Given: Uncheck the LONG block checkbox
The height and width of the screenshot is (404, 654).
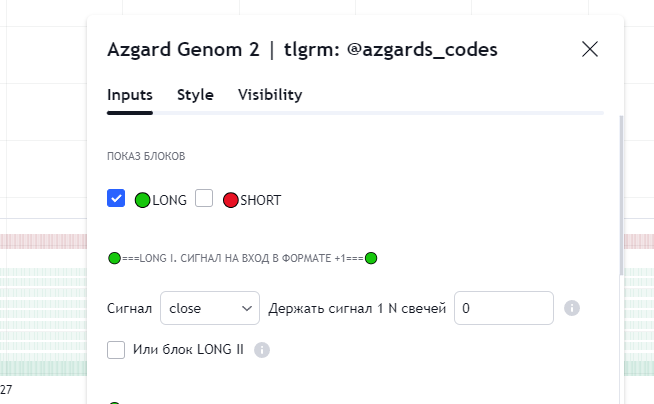Looking at the screenshot, I should 116,199.
